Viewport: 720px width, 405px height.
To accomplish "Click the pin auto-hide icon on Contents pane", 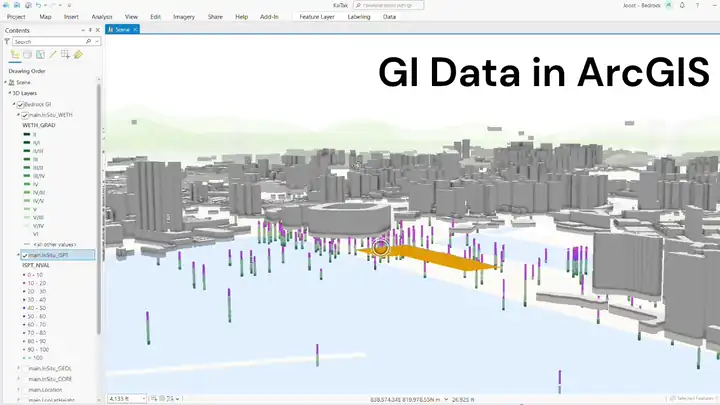I will [90, 30].
